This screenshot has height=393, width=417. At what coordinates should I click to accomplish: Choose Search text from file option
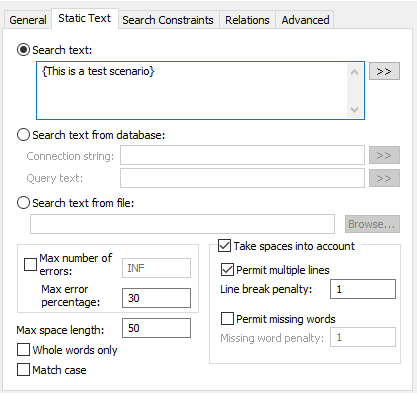[x=23, y=203]
